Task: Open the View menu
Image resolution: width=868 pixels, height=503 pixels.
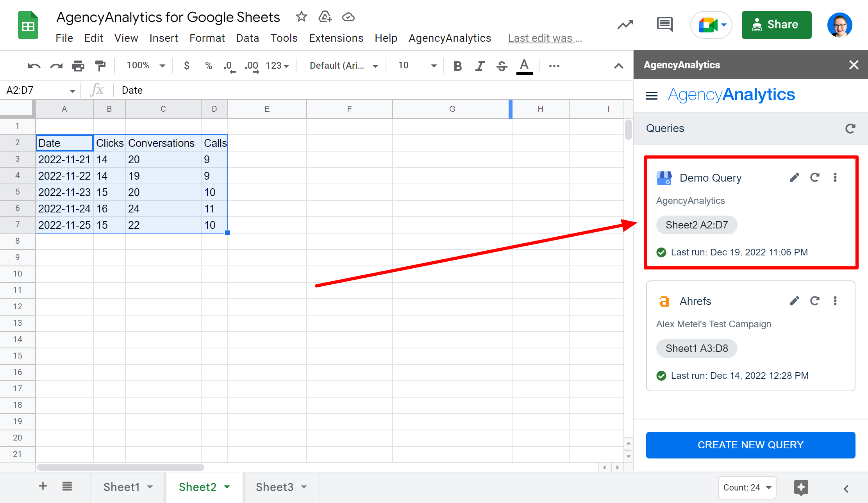Action: pos(126,38)
